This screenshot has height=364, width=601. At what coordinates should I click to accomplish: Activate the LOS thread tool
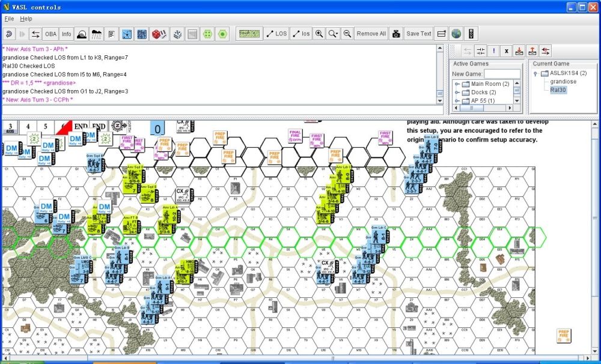tap(276, 34)
